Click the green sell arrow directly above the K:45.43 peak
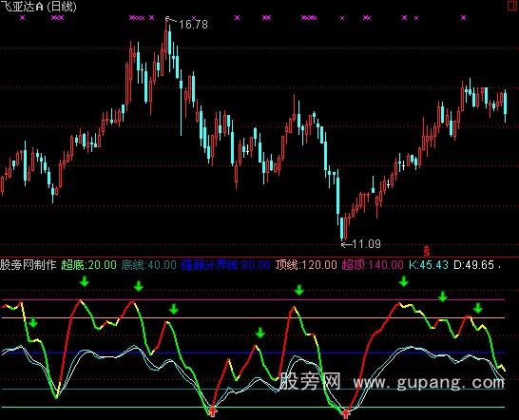519x420 pixels. tap(403, 281)
